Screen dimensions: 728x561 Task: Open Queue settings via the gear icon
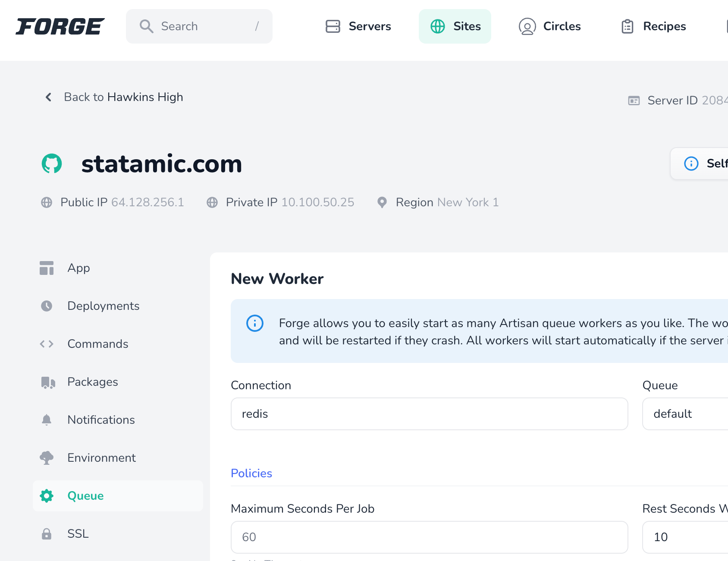pyautogui.click(x=46, y=496)
